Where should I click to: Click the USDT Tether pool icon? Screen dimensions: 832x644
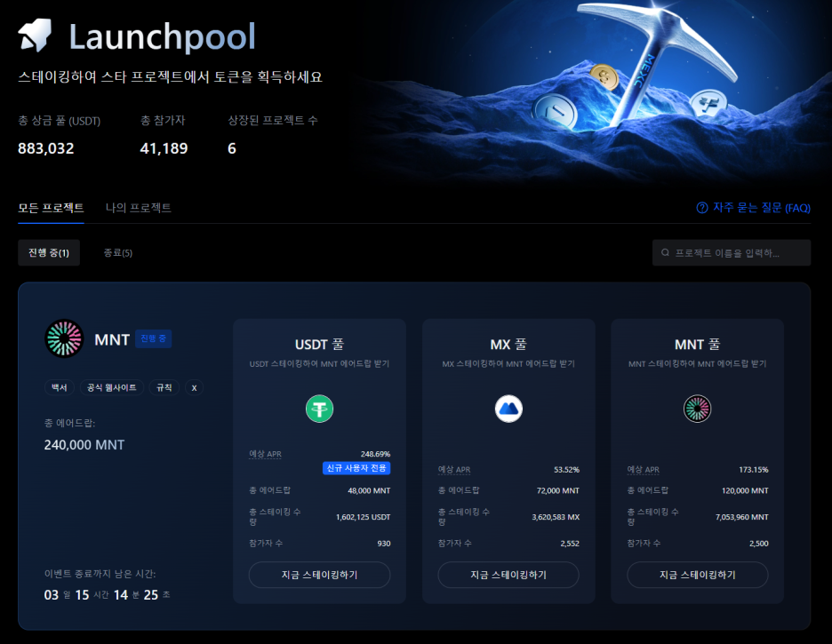point(319,409)
